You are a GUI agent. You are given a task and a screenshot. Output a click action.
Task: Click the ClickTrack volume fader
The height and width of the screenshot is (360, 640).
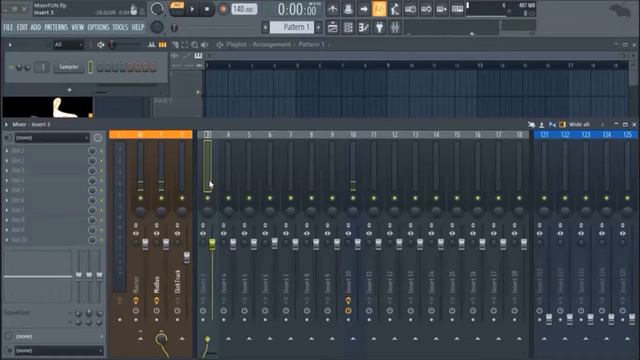[x=187, y=257]
